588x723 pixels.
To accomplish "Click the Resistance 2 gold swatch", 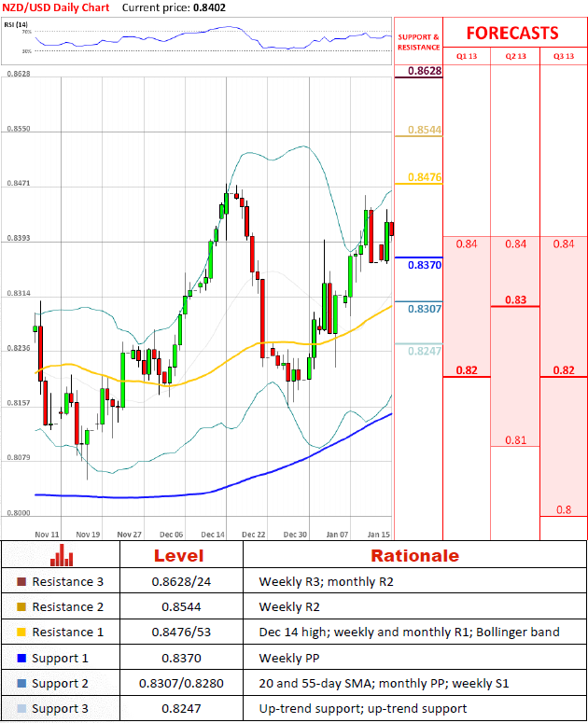I will (21, 606).
